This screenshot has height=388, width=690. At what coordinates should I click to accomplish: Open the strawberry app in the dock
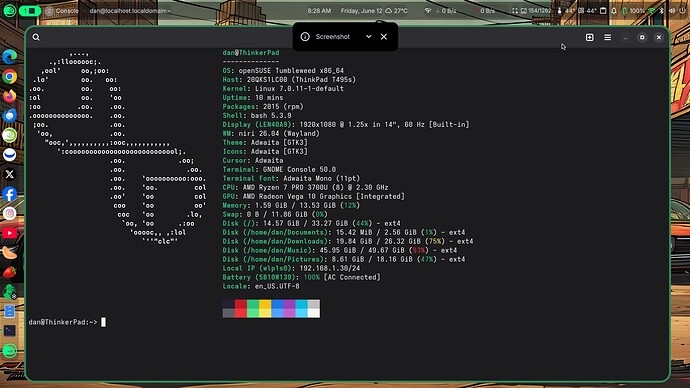10,272
